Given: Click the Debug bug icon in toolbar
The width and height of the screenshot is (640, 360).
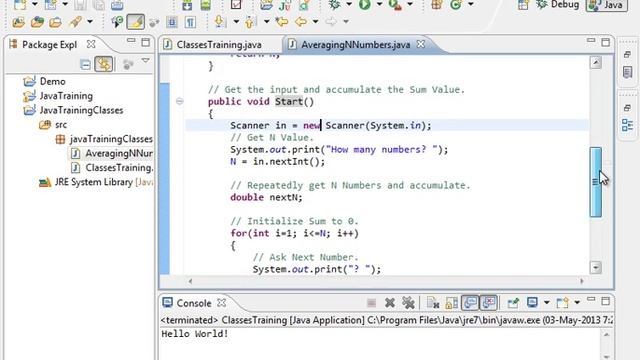Looking at the screenshot, I should (335, 4).
